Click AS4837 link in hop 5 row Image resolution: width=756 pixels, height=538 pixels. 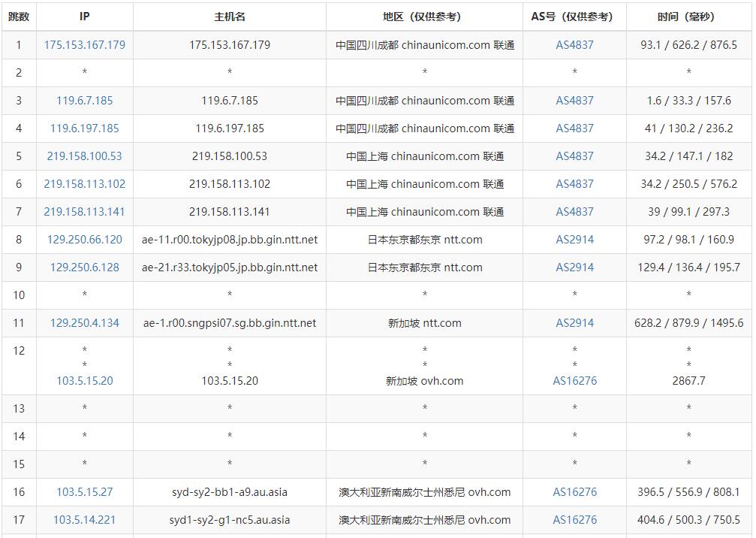click(x=575, y=156)
